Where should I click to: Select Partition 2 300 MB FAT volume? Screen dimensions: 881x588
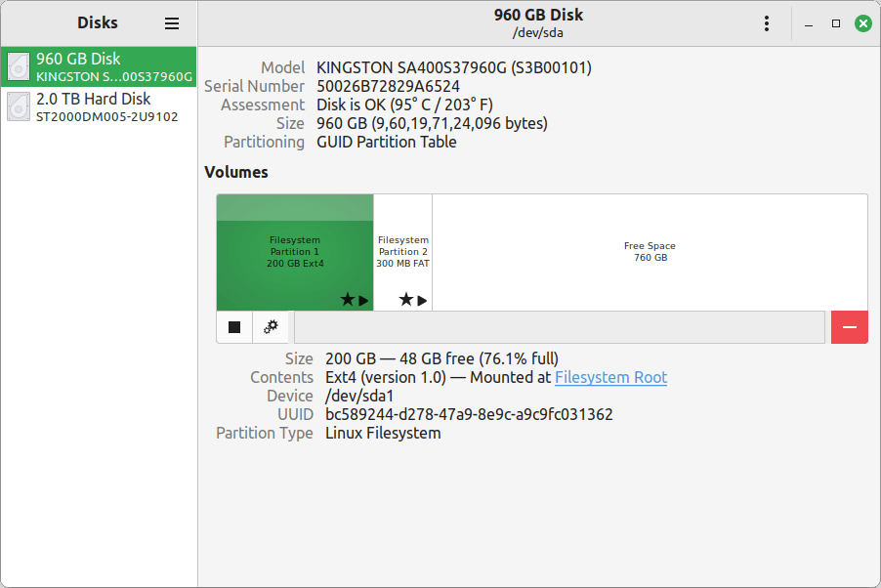(x=402, y=251)
